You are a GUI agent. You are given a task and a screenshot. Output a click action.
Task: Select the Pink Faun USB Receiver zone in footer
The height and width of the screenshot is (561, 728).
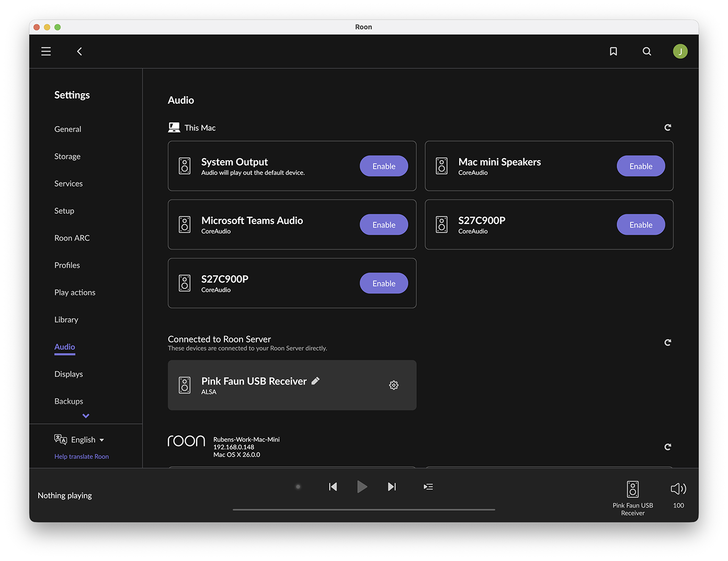[x=633, y=498]
